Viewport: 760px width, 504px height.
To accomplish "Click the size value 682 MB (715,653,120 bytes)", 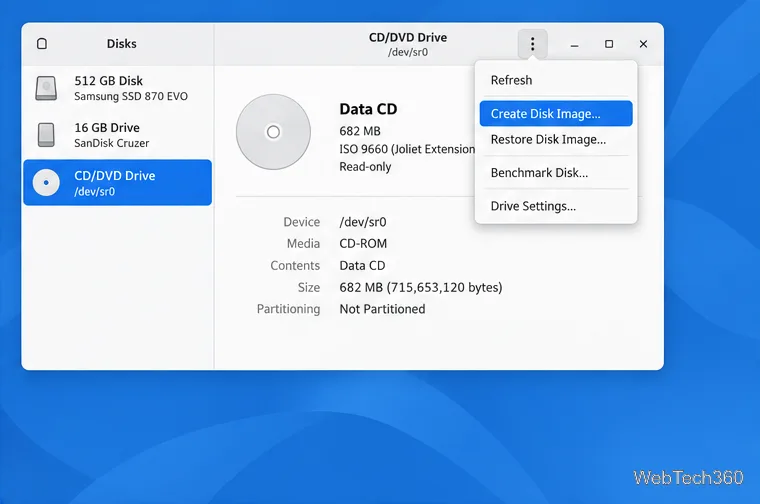I will (x=421, y=287).
